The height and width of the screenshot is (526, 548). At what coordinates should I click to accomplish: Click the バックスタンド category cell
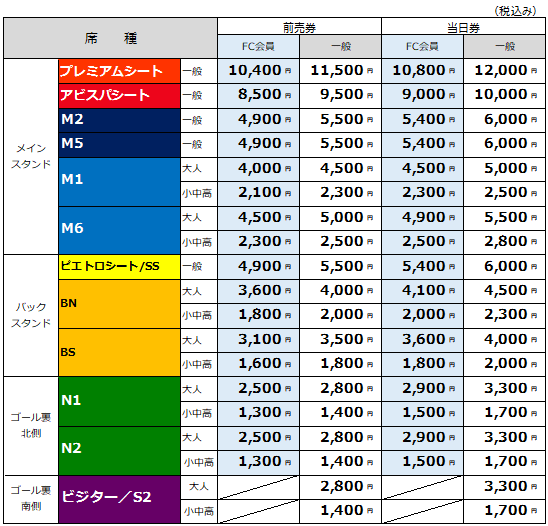(31, 315)
